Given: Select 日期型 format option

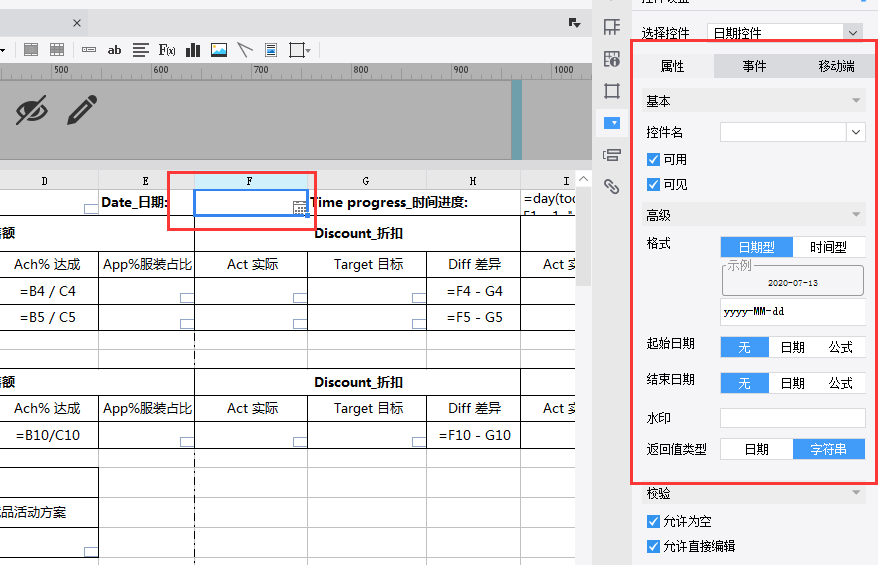Looking at the screenshot, I should (x=756, y=247).
